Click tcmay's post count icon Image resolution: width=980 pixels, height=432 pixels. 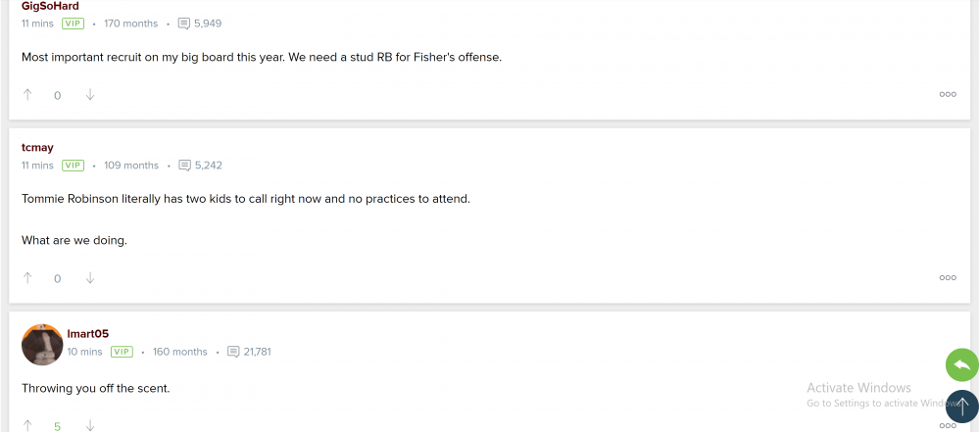(x=184, y=166)
